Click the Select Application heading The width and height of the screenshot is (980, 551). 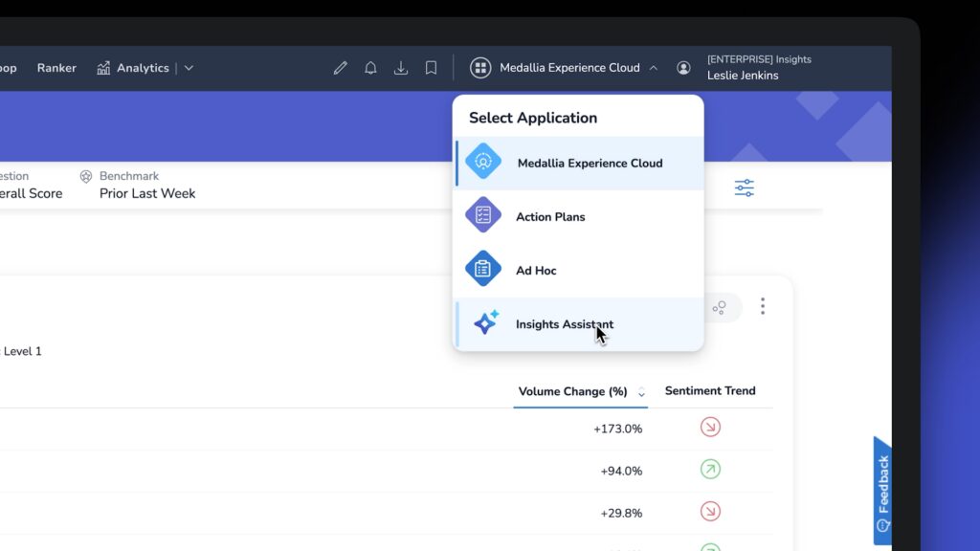pyautogui.click(x=533, y=118)
